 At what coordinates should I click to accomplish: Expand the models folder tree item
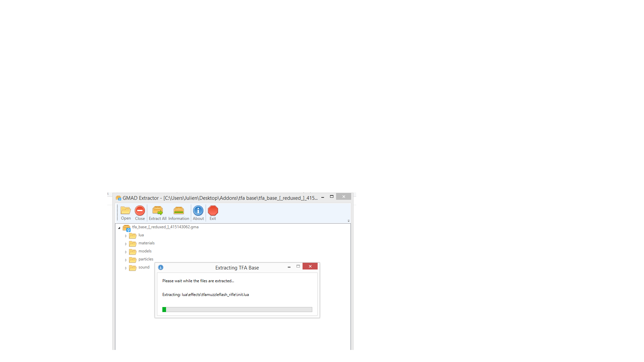(x=126, y=251)
